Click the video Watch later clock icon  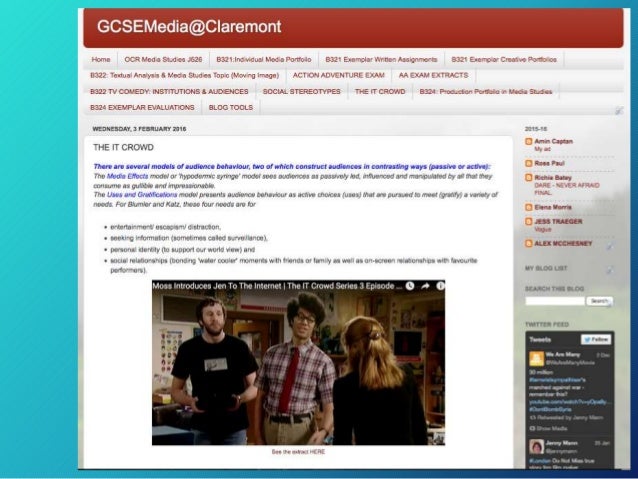[x=410, y=286]
